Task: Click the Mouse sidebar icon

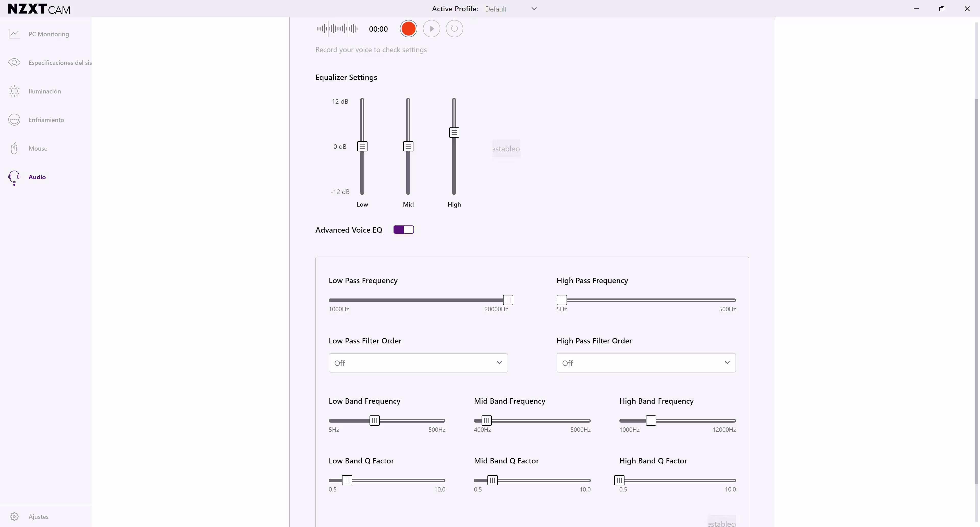Action: click(x=15, y=148)
